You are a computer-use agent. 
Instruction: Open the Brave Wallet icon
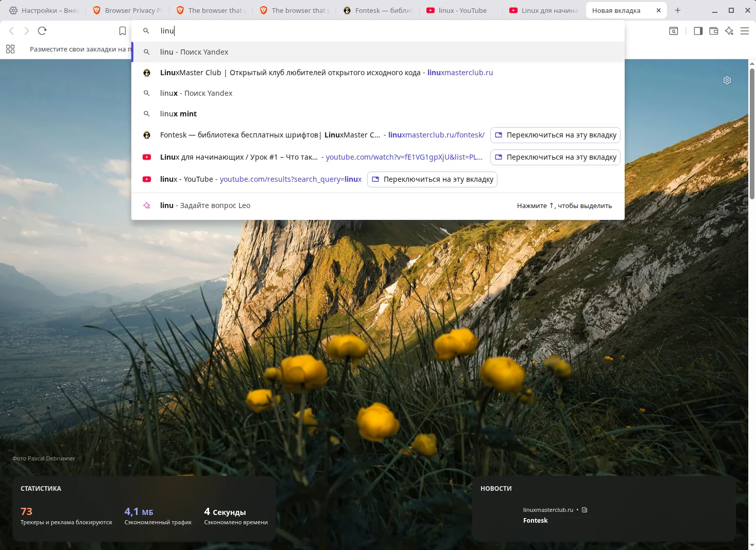[x=713, y=31]
